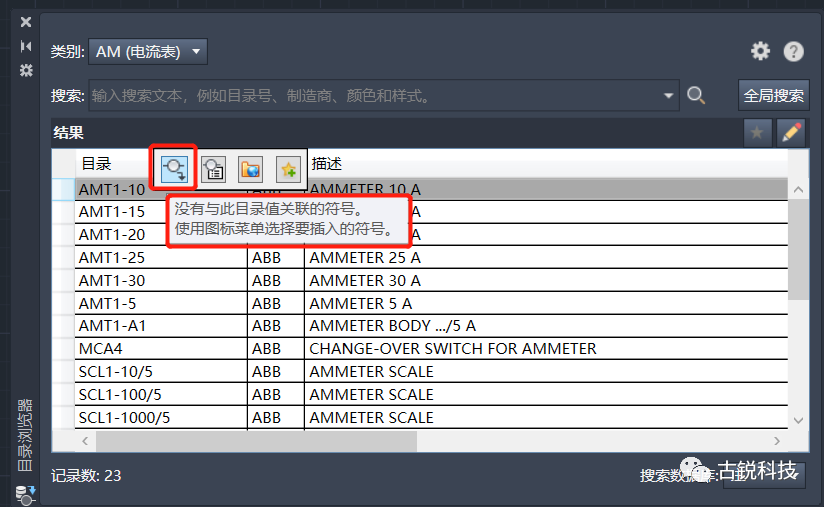Viewport: 824px width, 507px height.
Task: Click the vertical scrollbar up arrow
Action: coord(798,190)
